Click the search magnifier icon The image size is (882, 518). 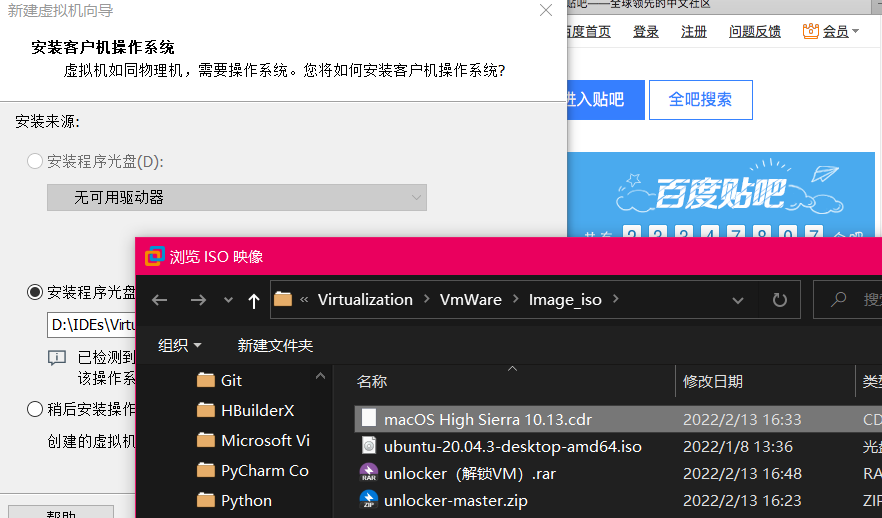839,299
